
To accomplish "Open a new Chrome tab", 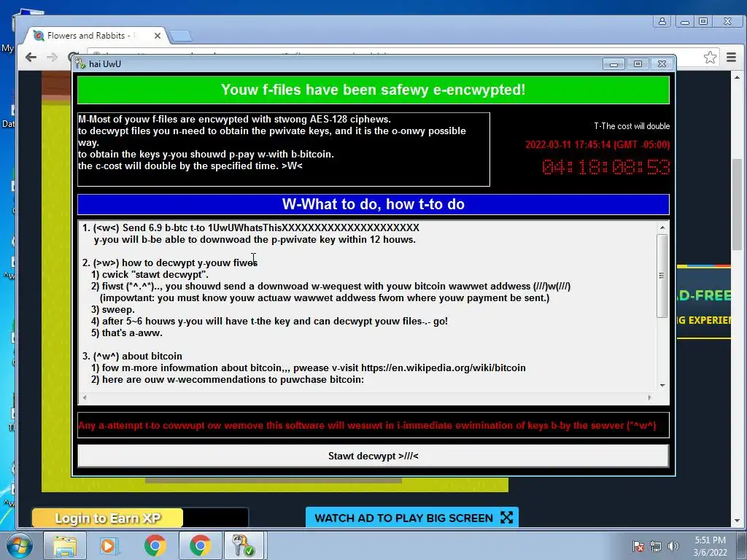I will pyautogui.click(x=181, y=36).
